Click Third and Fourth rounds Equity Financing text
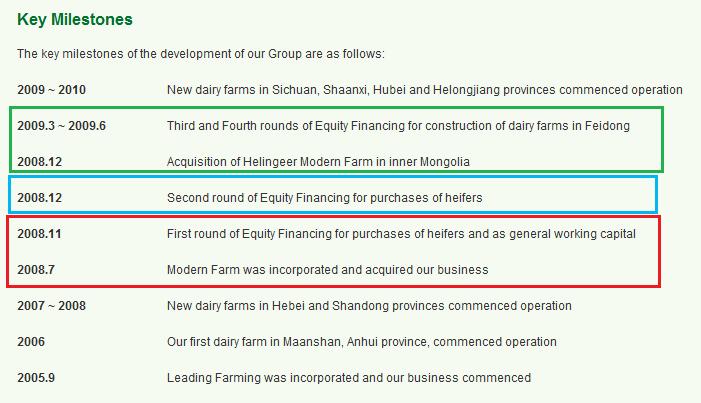This screenshot has height=403, width=701. pos(413,126)
